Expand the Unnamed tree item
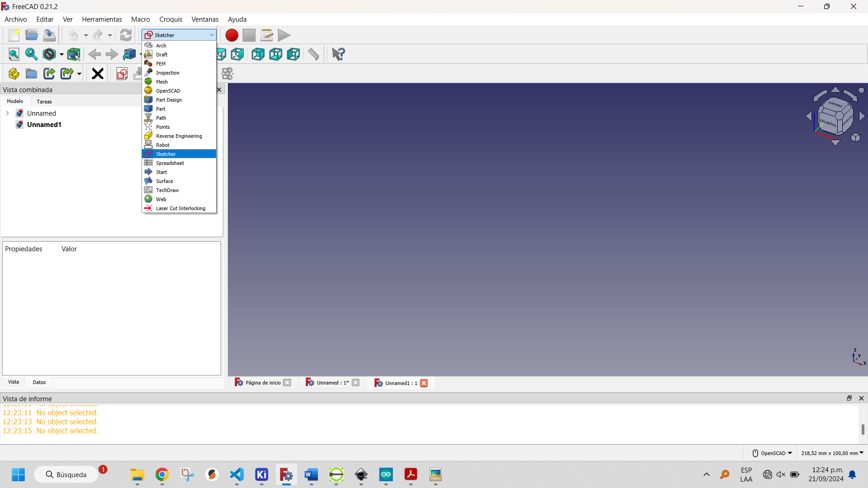The height and width of the screenshot is (488, 868). pos(7,113)
